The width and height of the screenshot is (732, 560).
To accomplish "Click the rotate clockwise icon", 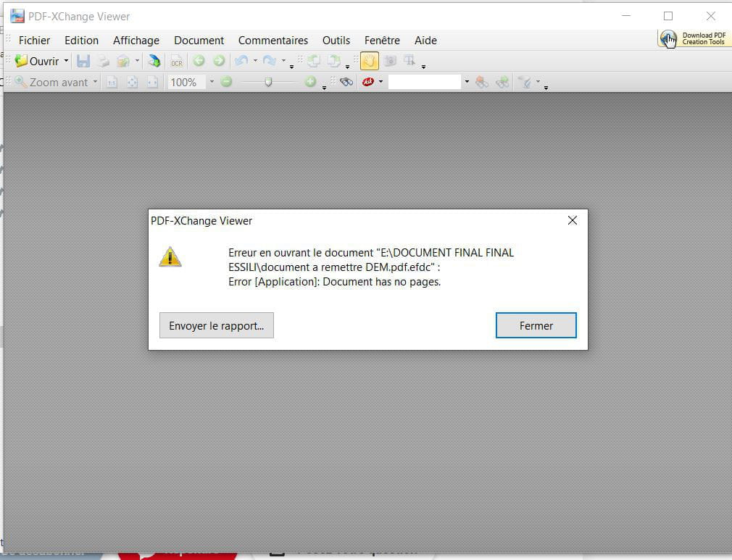I will click(334, 61).
